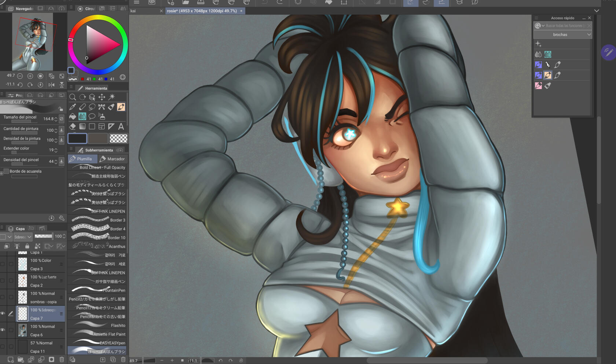Screen dimensions: 616x364
Task: Click the move layer tool
Action: (x=102, y=97)
